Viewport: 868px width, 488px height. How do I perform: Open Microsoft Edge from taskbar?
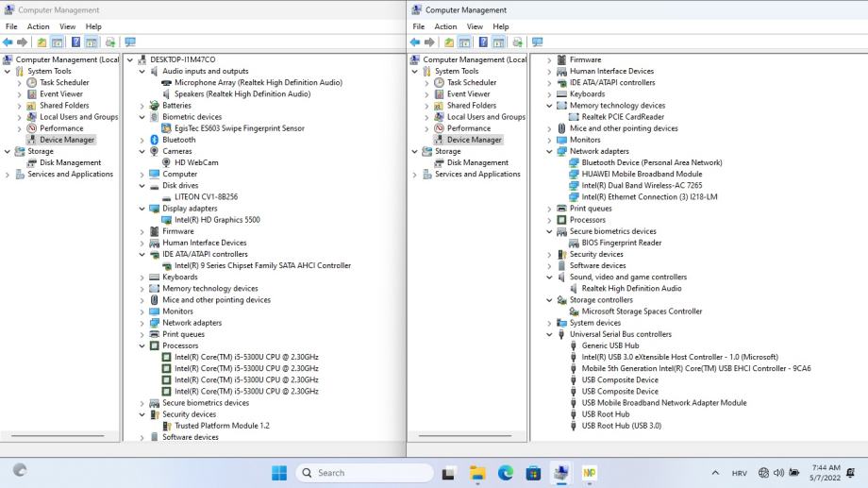pyautogui.click(x=506, y=473)
